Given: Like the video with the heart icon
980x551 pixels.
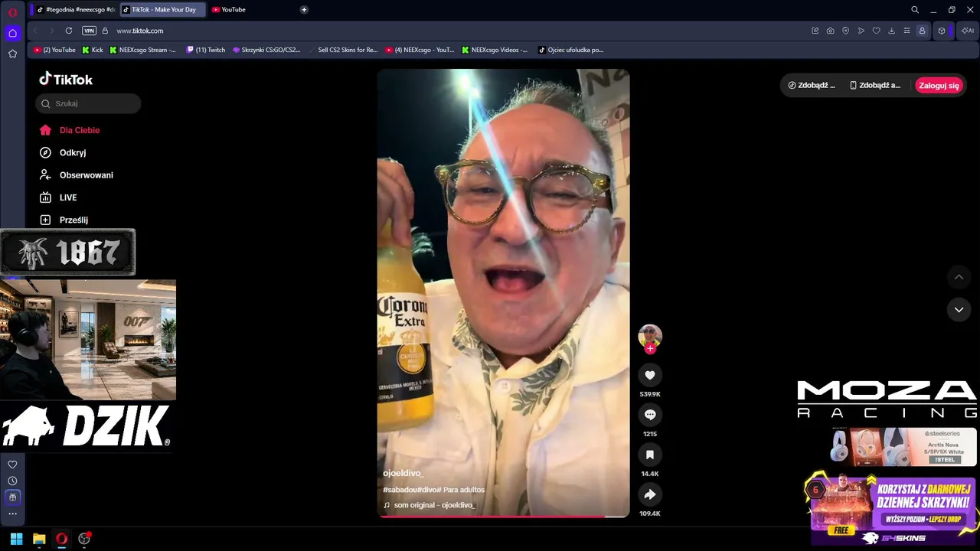Looking at the screenshot, I should tap(650, 375).
